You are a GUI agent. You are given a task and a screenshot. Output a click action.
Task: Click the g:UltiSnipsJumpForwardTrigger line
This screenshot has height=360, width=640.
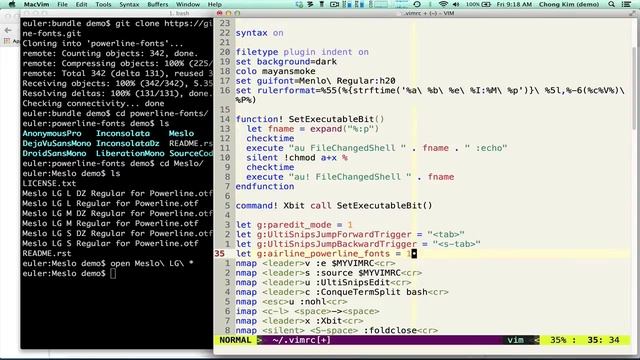click(350, 234)
